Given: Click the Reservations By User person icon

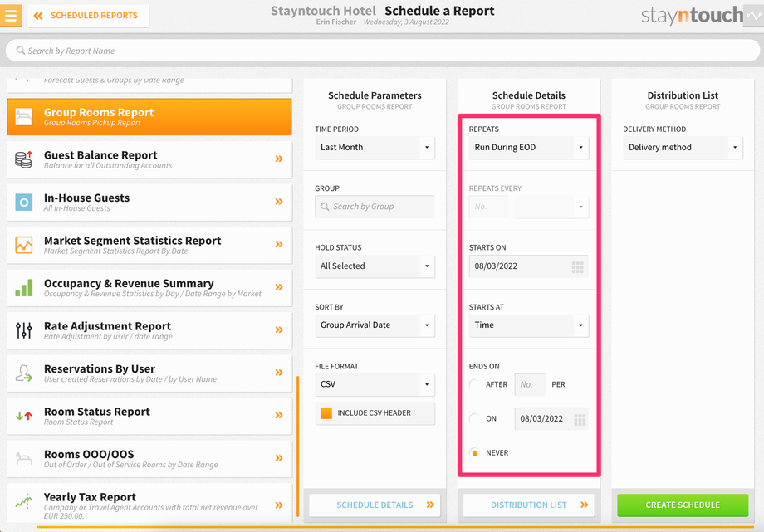Looking at the screenshot, I should point(23,373).
